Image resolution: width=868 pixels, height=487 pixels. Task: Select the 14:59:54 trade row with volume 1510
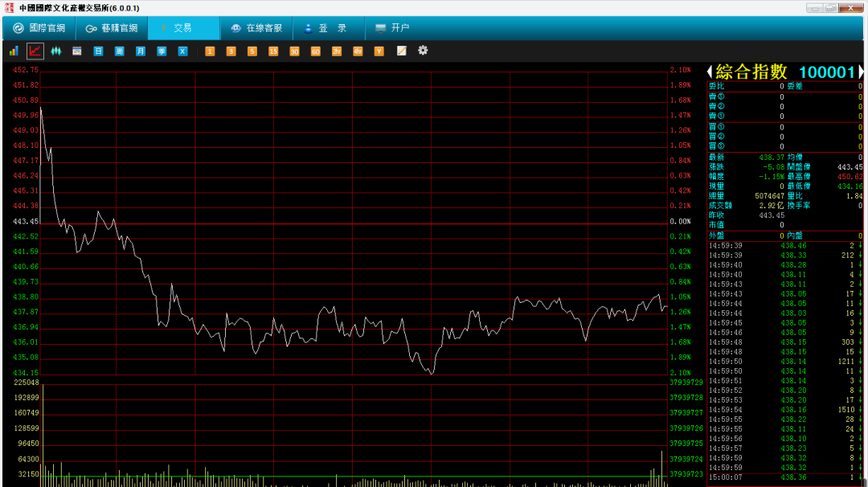785,410
